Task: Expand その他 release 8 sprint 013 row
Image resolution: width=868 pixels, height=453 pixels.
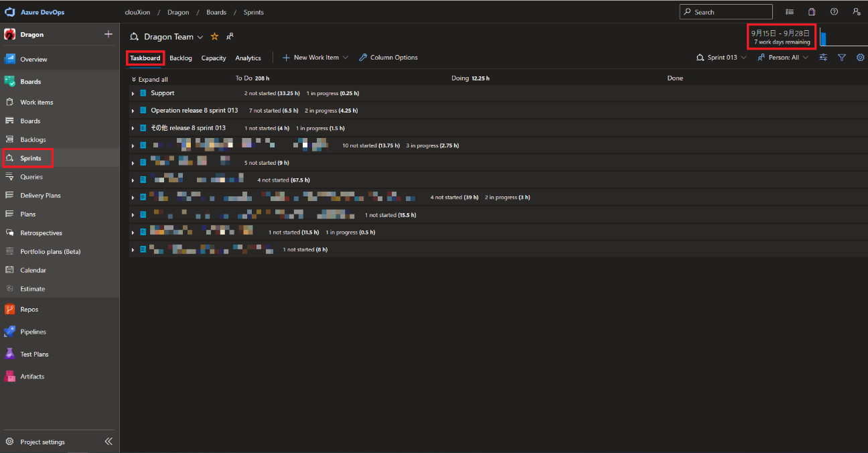Action: (x=133, y=128)
